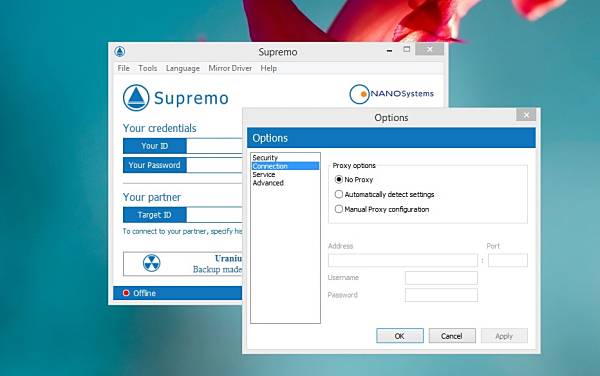The height and width of the screenshot is (376, 600).
Task: Open the Mirror Driver menu
Action: (x=230, y=68)
